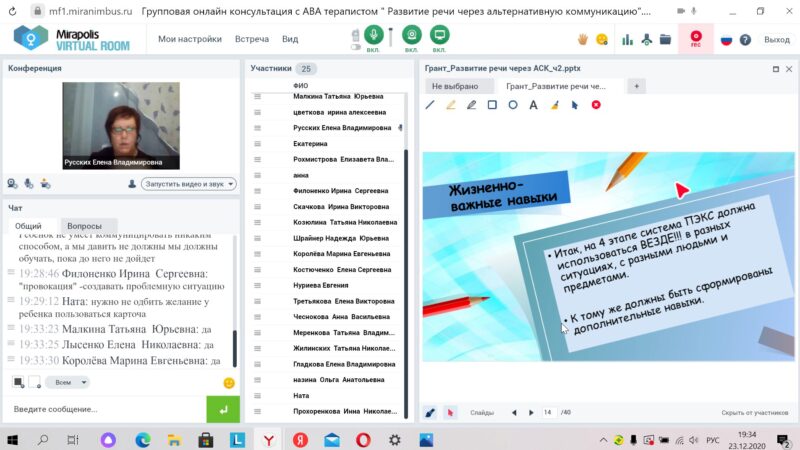Image resolution: width=800 pixels, height=450 pixels.
Task: Open the Мои настройки menu
Action: tap(190, 39)
